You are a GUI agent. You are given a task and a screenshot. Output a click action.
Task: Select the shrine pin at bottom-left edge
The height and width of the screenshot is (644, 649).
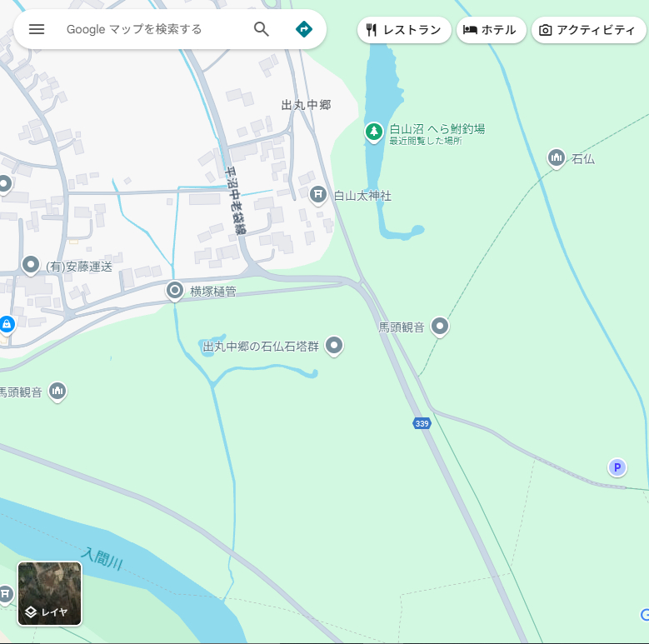[5, 595]
